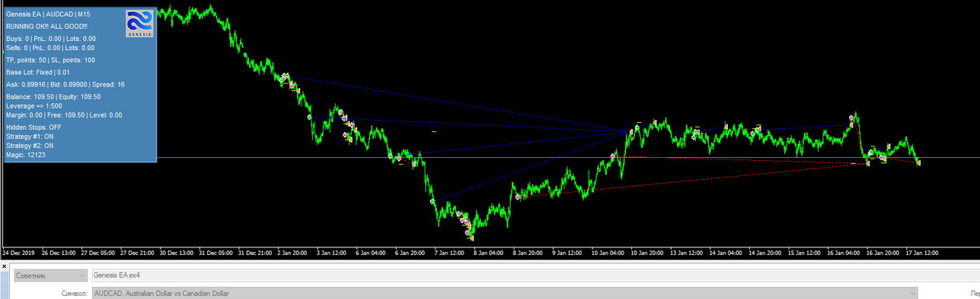Click the Genesis logo in info panel
Viewport: 980px width, 299px height.
click(139, 24)
